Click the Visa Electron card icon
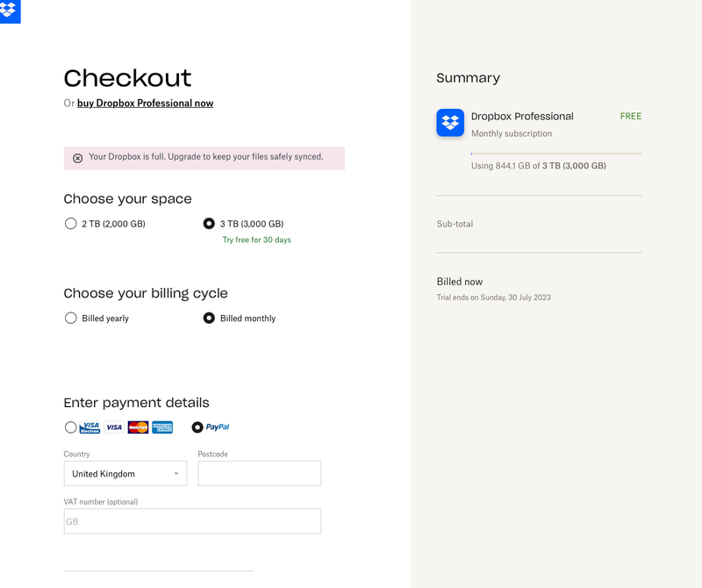This screenshot has width=702, height=588. click(x=90, y=427)
